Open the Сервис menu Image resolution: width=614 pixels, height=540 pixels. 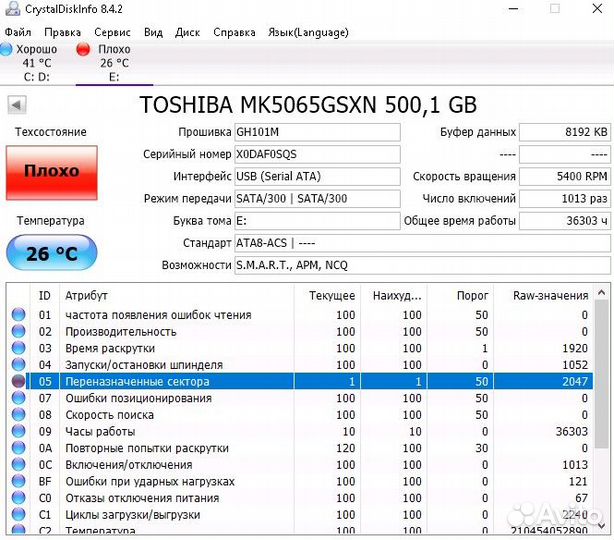tap(112, 32)
